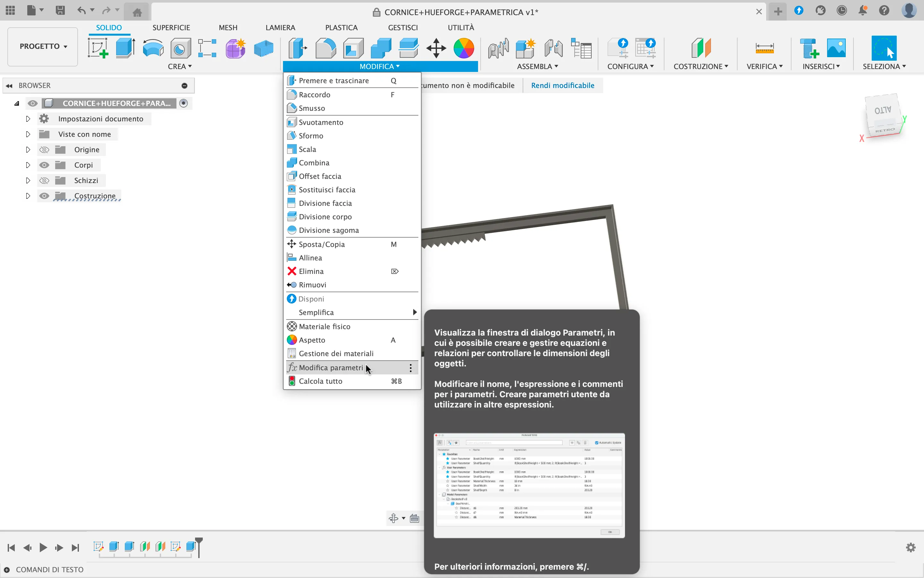
Task: Open the PROGETTO workspace dropdown
Action: [x=43, y=46]
